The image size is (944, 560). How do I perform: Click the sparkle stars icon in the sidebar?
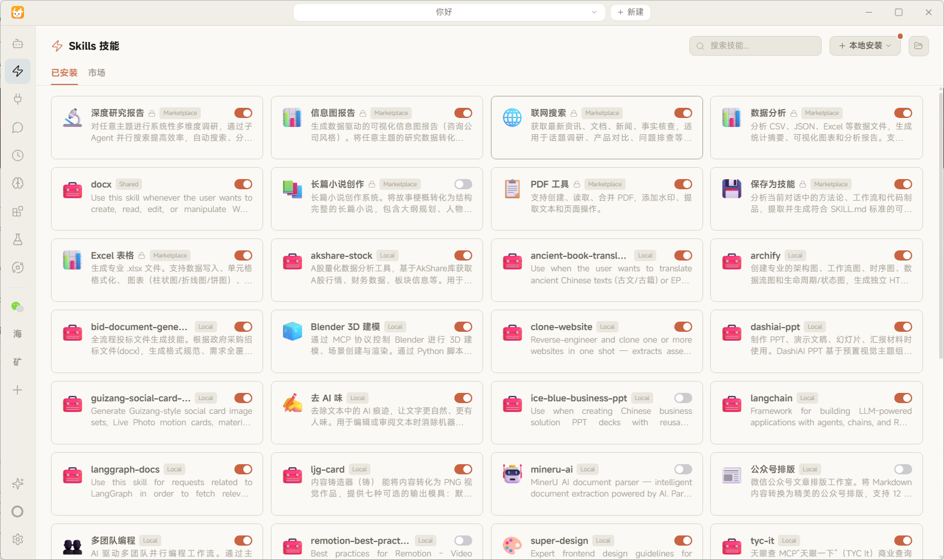18,483
